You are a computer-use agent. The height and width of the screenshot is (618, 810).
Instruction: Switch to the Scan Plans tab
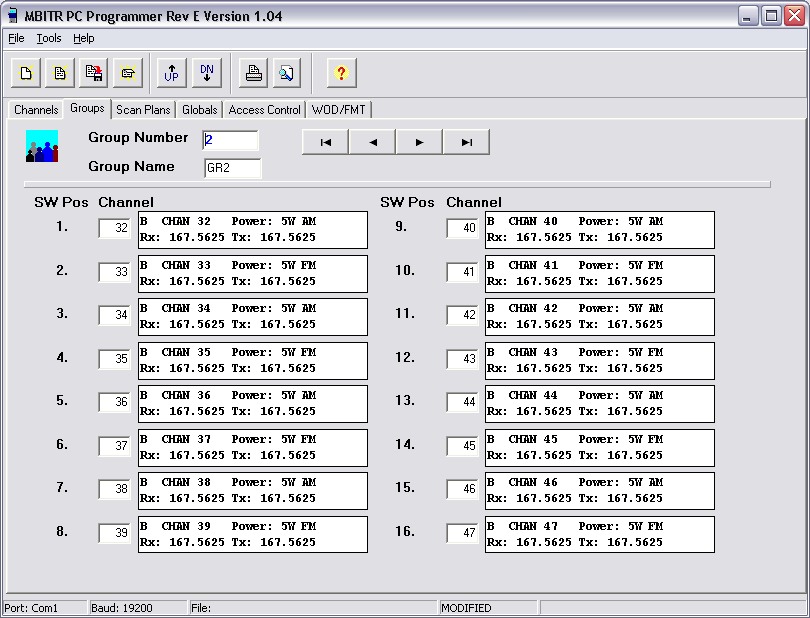(x=143, y=109)
